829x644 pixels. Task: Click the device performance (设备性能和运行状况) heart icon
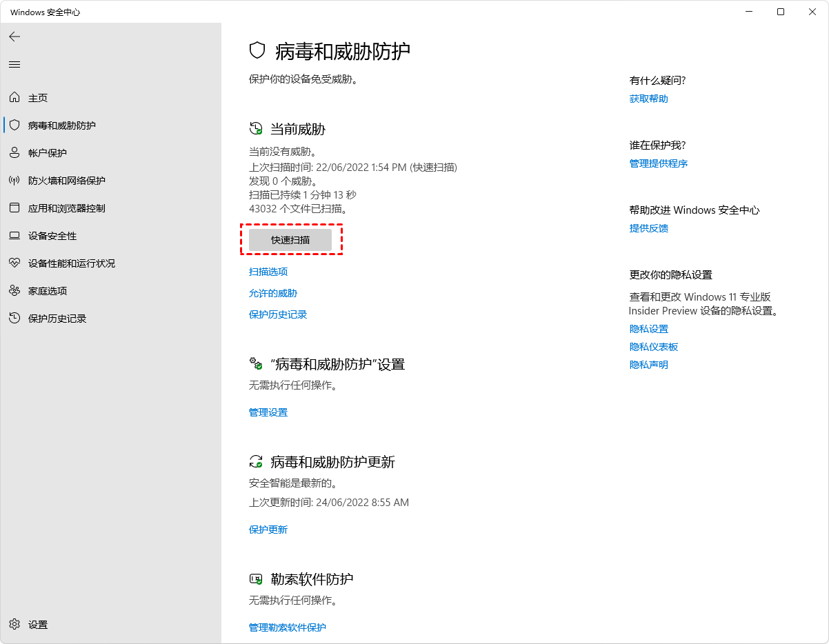[14, 263]
